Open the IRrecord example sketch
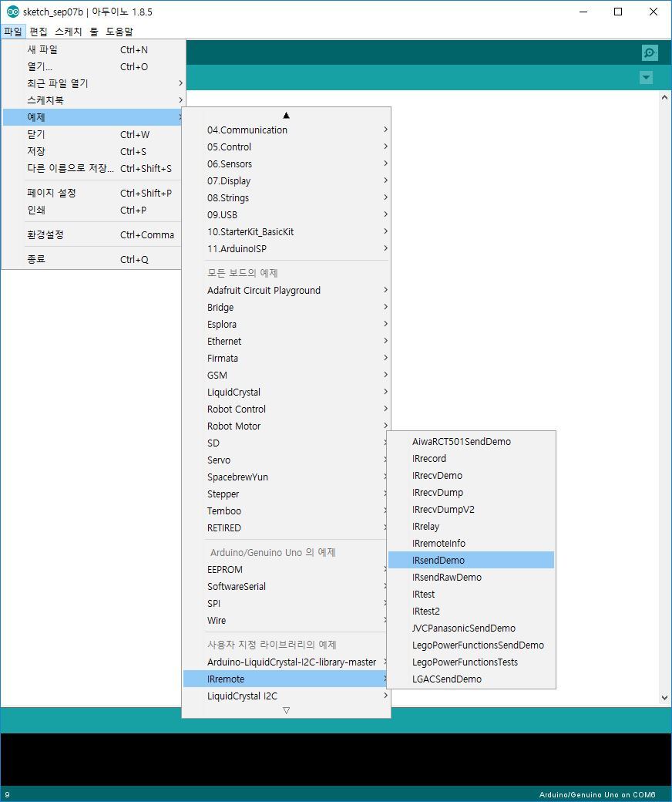This screenshot has width=672, height=802. coord(471,458)
